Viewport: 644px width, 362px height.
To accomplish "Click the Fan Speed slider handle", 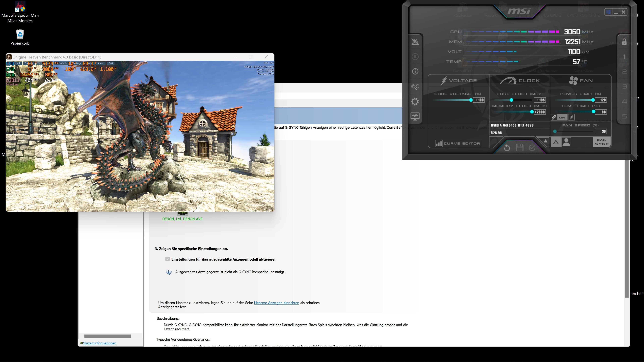I will 555,131.
